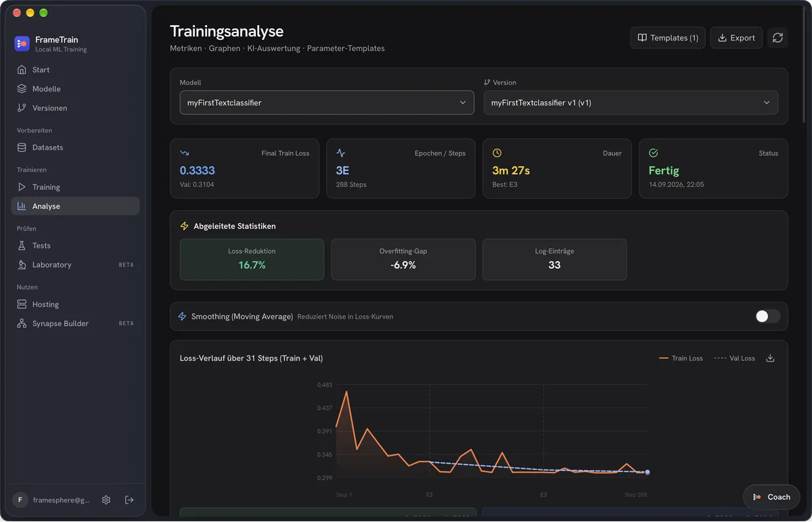The width and height of the screenshot is (812, 522).
Task: Click the pulse icon in Epochen card
Action: [340, 153]
